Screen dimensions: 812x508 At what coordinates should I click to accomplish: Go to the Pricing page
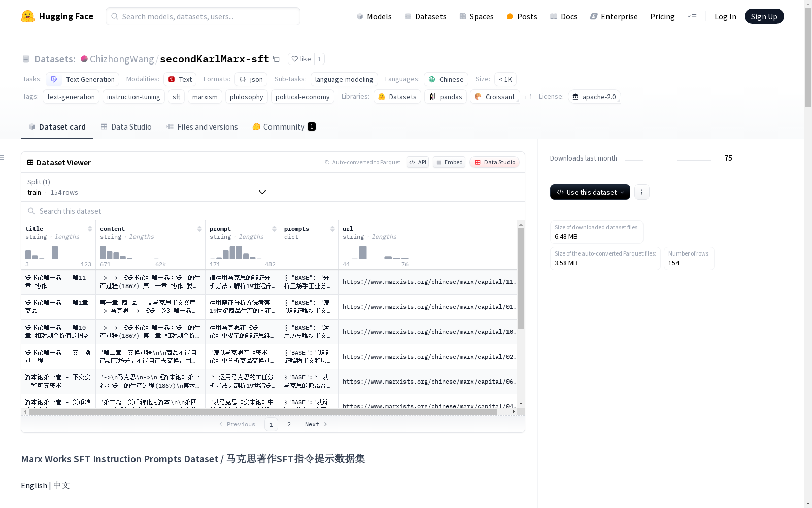pyautogui.click(x=662, y=16)
